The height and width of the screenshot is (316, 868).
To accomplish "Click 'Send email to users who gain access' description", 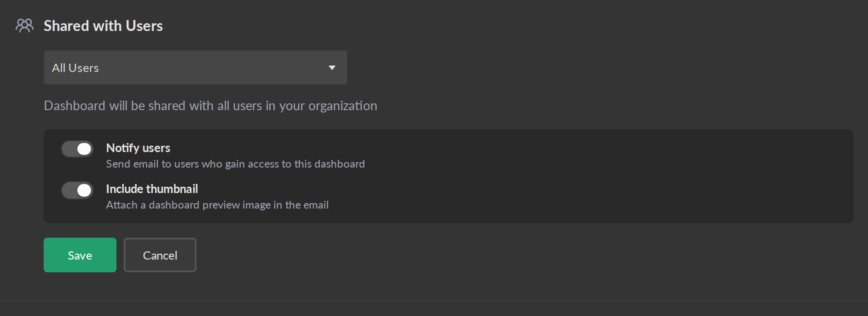I will pos(236,164).
